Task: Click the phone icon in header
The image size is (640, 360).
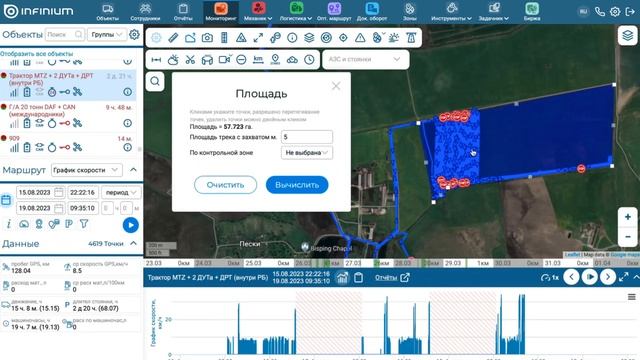Action: [x=600, y=11]
